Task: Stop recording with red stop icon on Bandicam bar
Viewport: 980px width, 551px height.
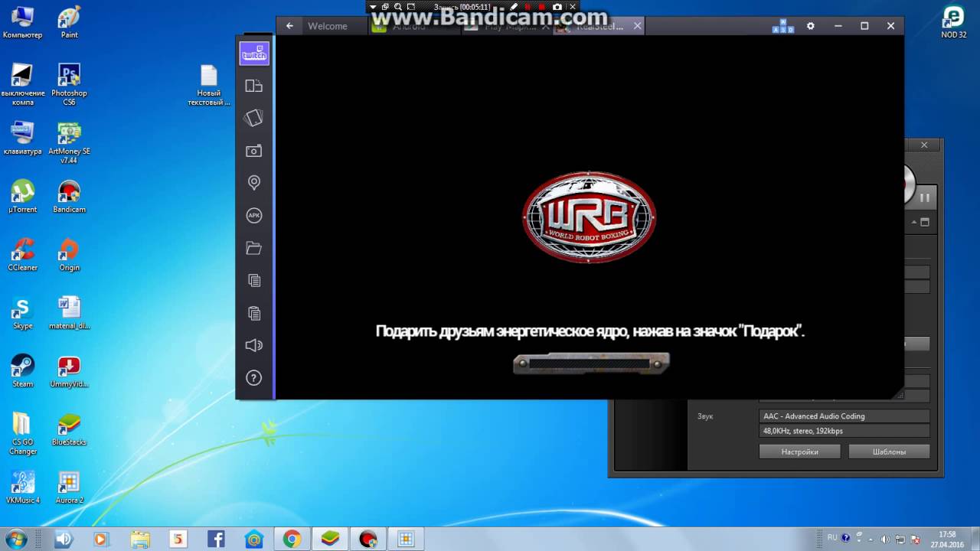Action: point(542,7)
